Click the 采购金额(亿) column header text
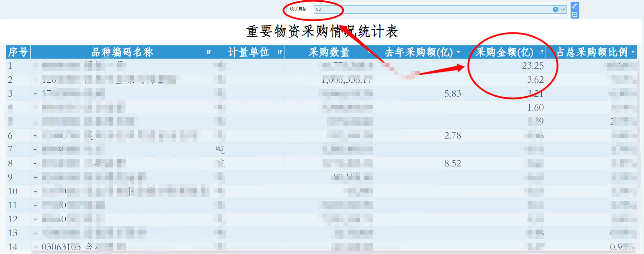This screenshot has width=644, height=254. tap(504, 52)
